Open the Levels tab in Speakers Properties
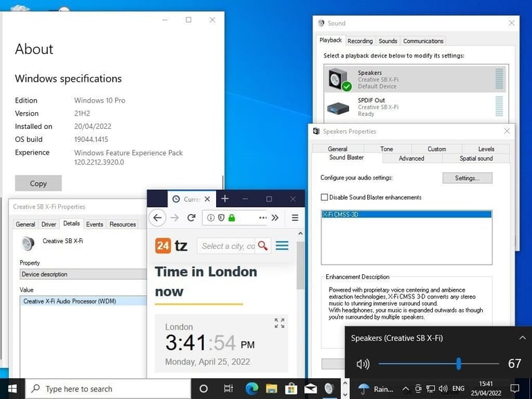This screenshot has width=532, height=399. [486, 149]
